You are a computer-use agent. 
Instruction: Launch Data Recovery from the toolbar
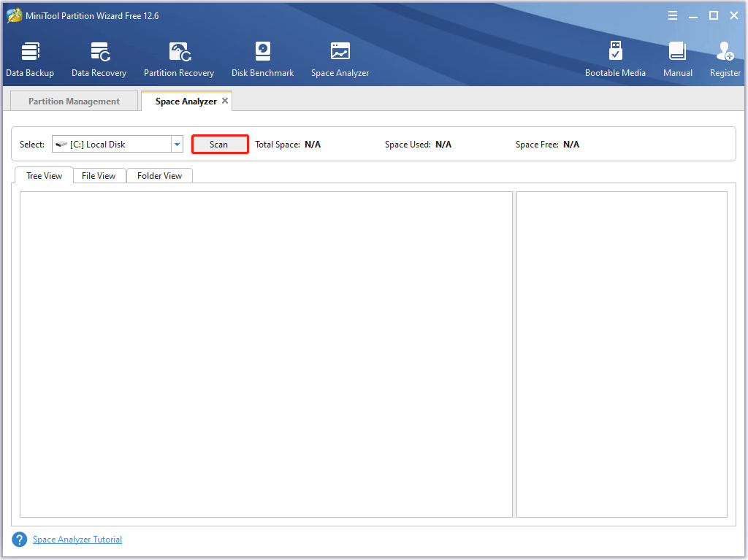click(x=99, y=60)
